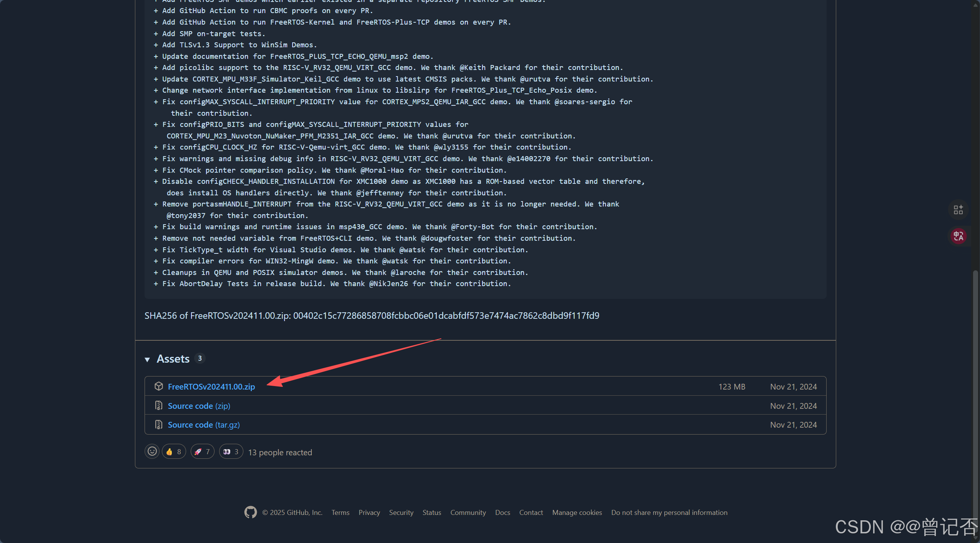Image resolution: width=980 pixels, height=543 pixels.
Task: Click the Manage cookies footer button
Action: coord(577,513)
